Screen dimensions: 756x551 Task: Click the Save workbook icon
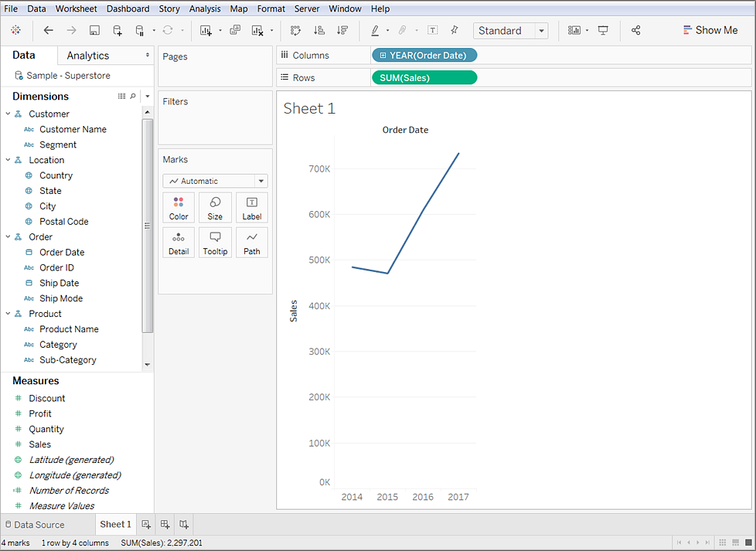point(94,31)
